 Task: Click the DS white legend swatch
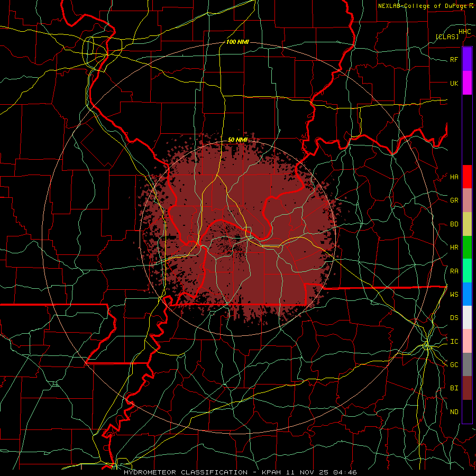[x=467, y=317]
